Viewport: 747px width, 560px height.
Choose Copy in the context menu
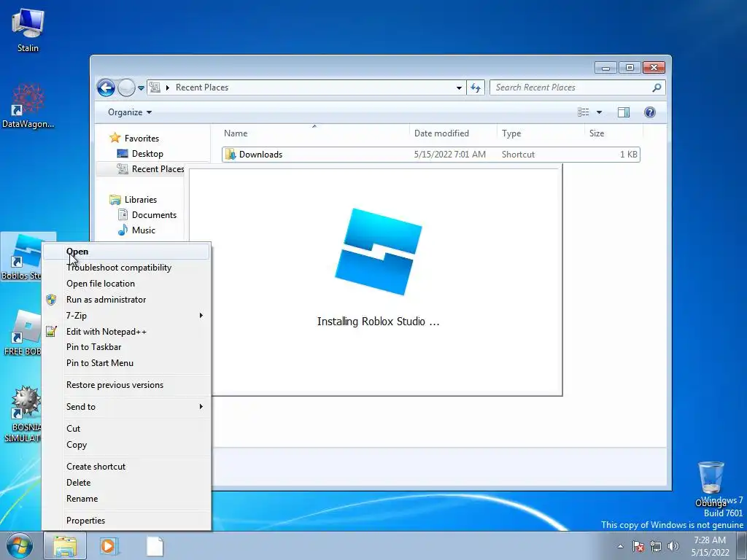tap(126, 445)
